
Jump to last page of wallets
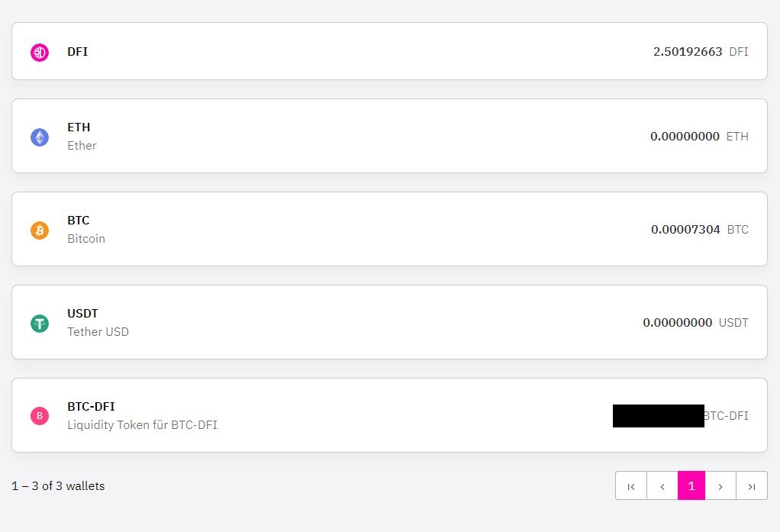click(x=752, y=485)
